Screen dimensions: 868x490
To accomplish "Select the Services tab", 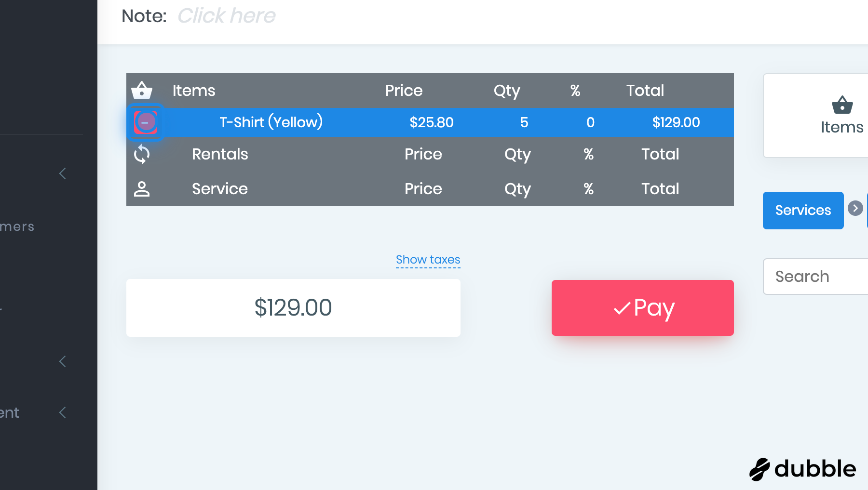I will coord(803,211).
